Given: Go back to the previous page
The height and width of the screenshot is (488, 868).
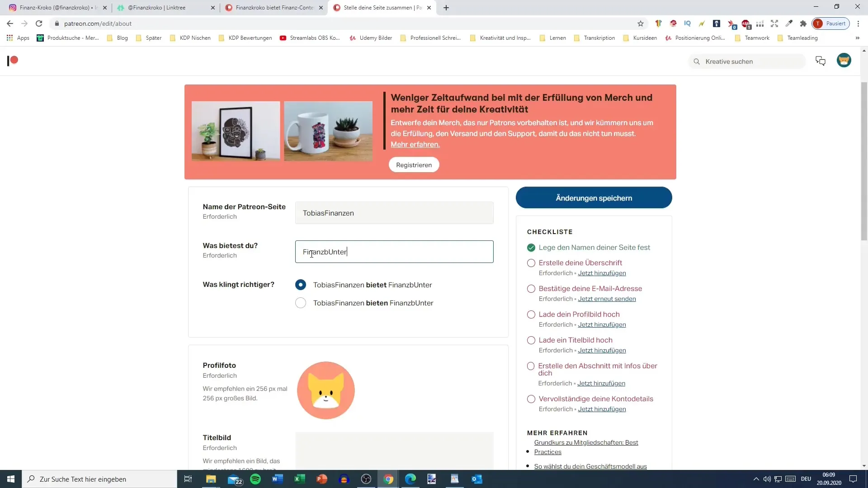Looking at the screenshot, I should point(10,23).
